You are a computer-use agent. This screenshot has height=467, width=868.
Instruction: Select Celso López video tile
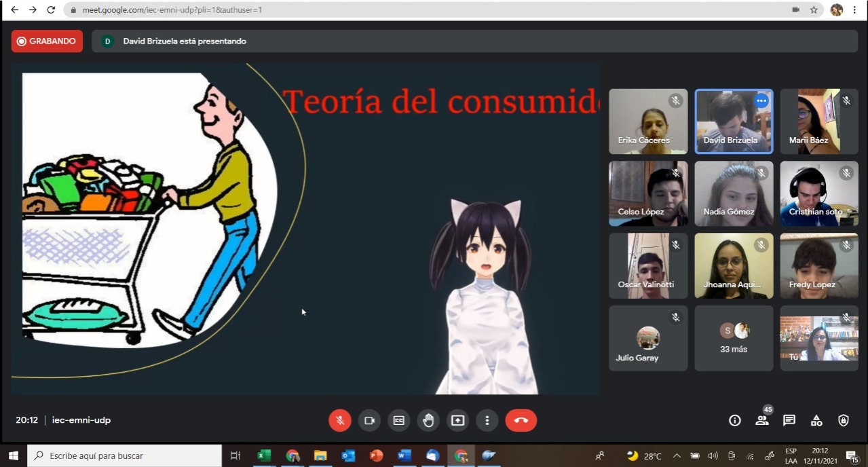(648, 193)
